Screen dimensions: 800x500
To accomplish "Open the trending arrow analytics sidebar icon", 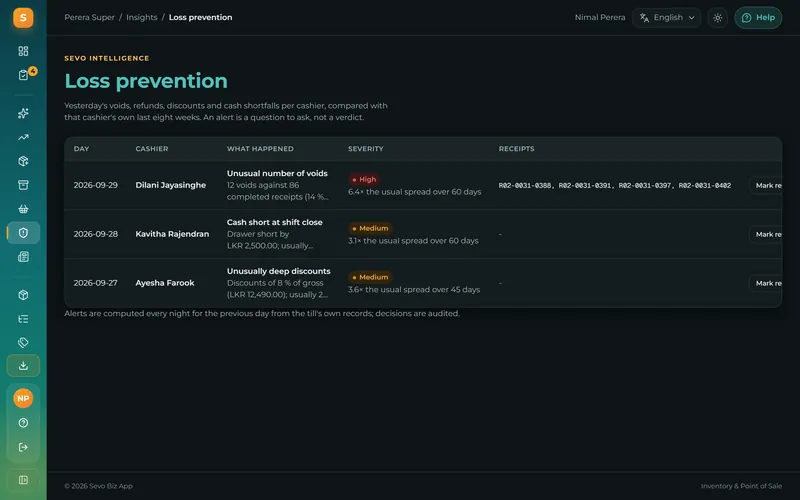I will coord(23,137).
